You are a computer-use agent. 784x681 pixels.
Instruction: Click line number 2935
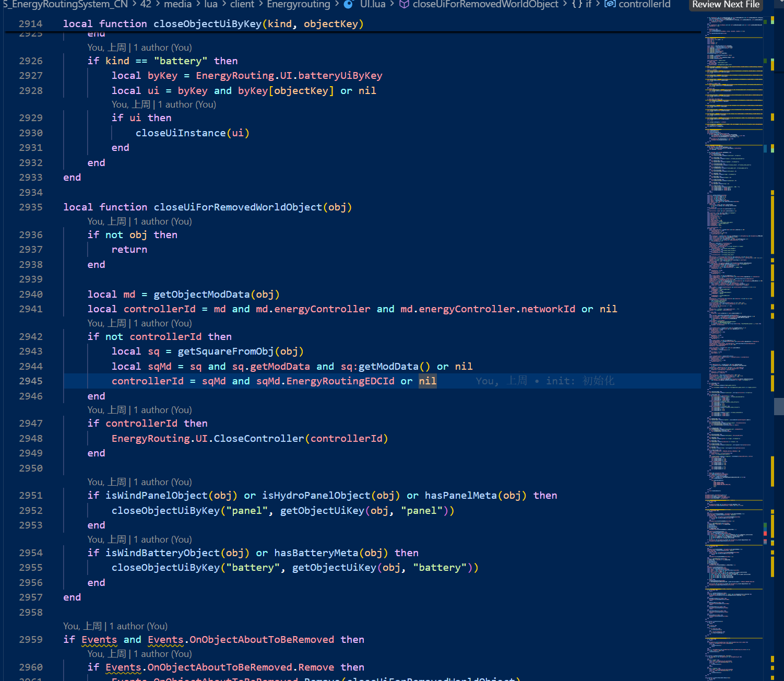(x=31, y=207)
